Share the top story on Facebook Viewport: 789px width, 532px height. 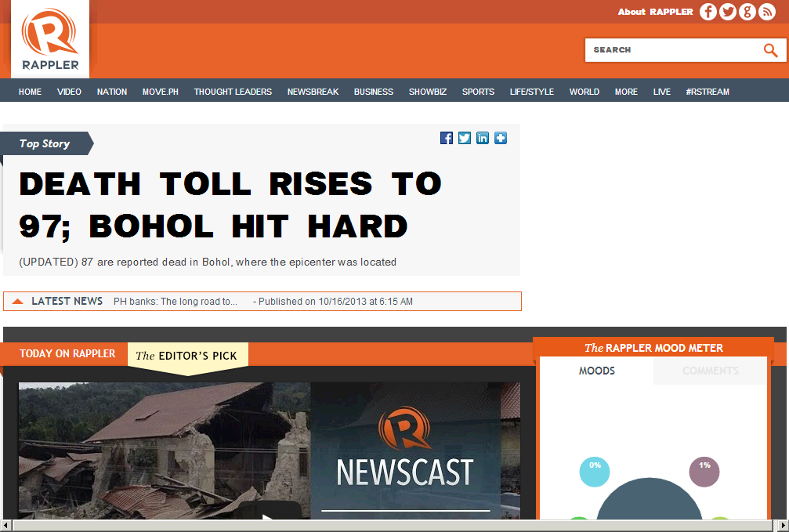click(446, 137)
